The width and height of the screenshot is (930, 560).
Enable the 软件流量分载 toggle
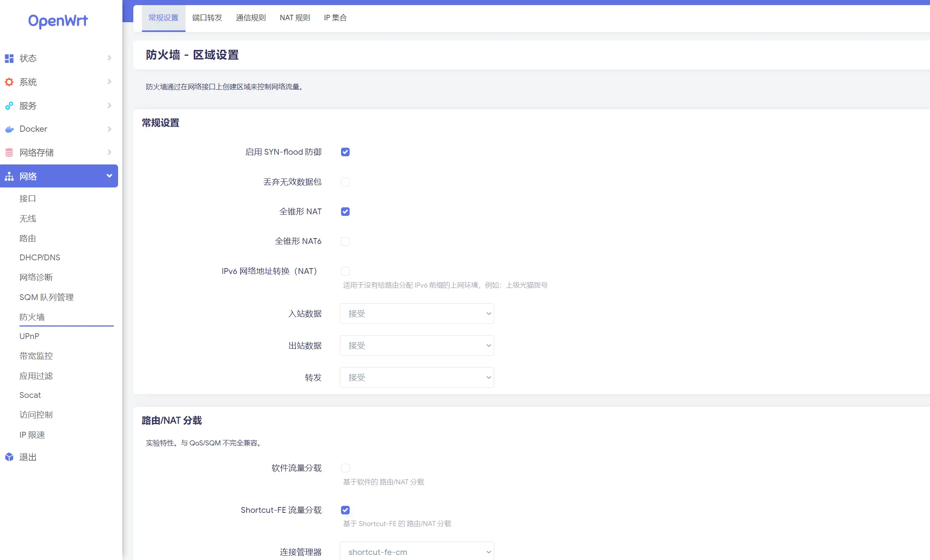point(345,468)
